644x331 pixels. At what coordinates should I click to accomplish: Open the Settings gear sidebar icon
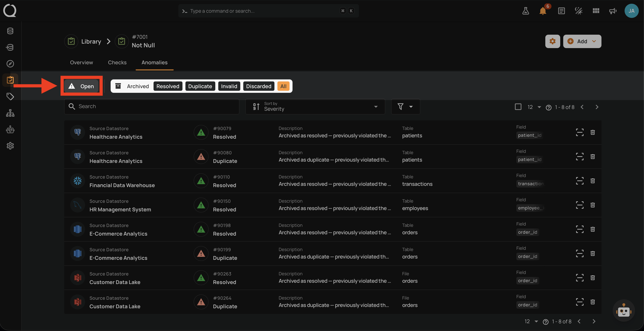10,146
